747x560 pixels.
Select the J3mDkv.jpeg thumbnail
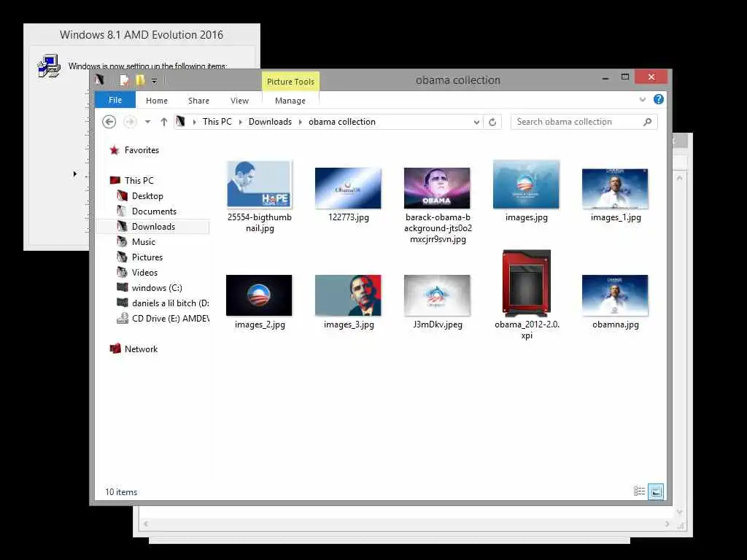(437, 295)
